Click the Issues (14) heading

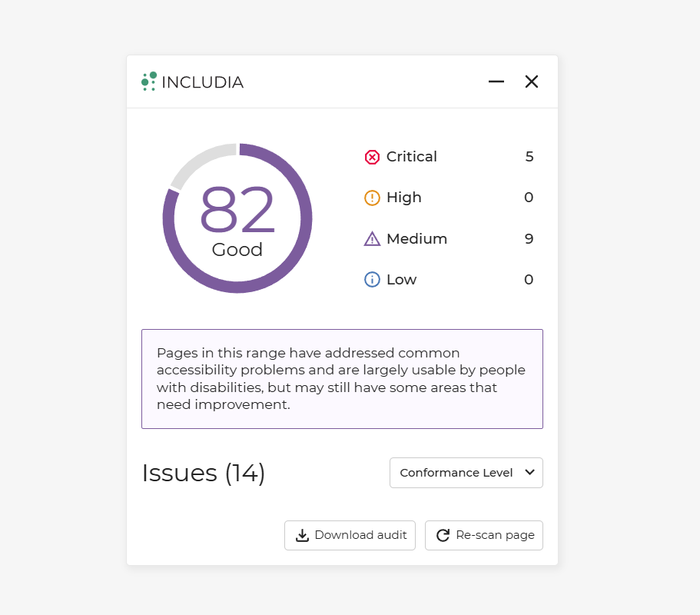coord(204,473)
